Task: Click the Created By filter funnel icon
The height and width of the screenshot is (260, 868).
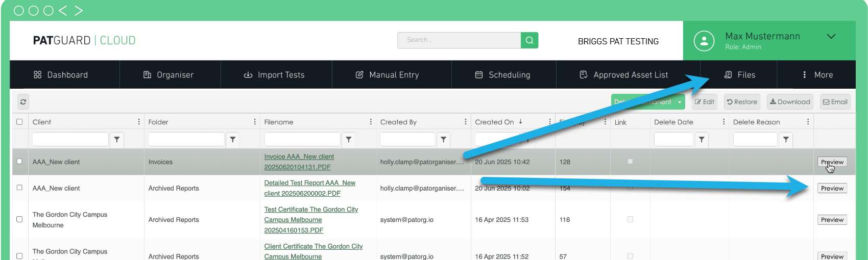Action: click(x=444, y=139)
